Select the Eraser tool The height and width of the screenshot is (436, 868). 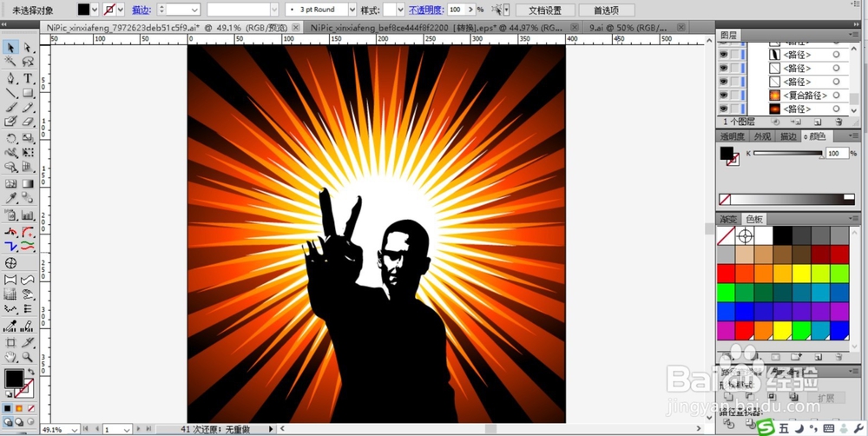click(x=28, y=122)
